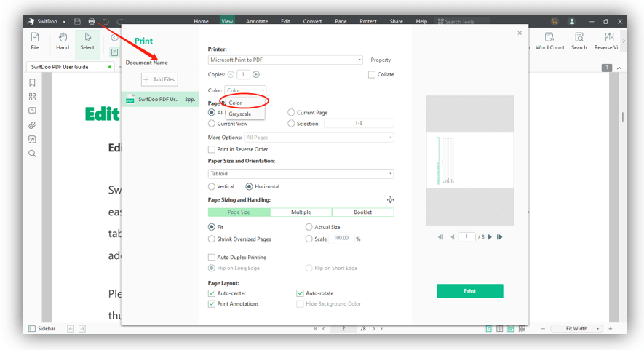Image resolution: width=644 pixels, height=350 pixels.
Task: Open the user account icon
Action: click(571, 21)
